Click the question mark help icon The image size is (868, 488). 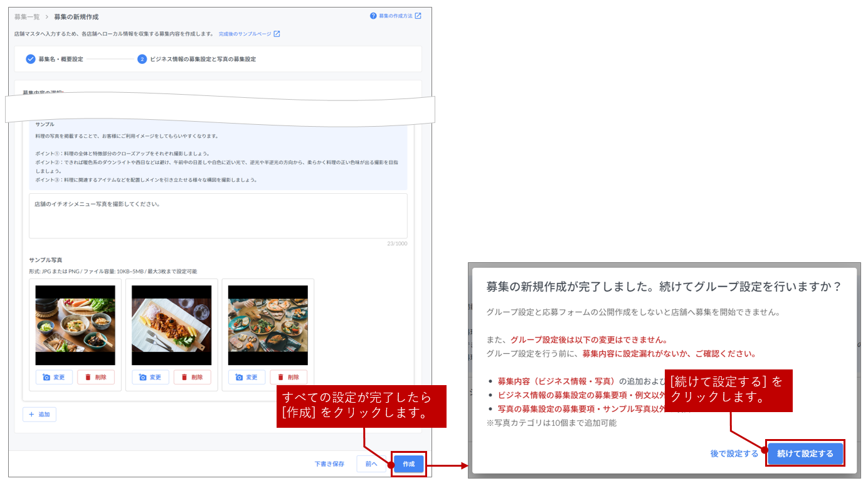click(373, 16)
